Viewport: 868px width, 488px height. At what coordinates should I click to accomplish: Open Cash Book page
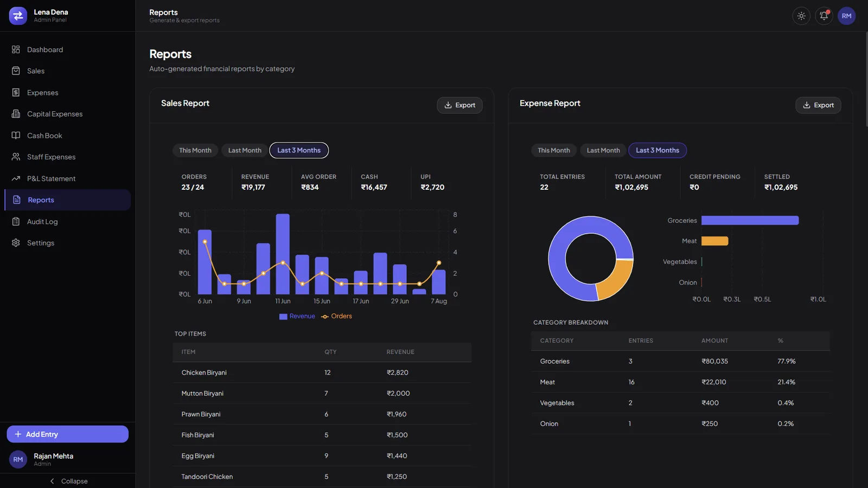coord(67,136)
